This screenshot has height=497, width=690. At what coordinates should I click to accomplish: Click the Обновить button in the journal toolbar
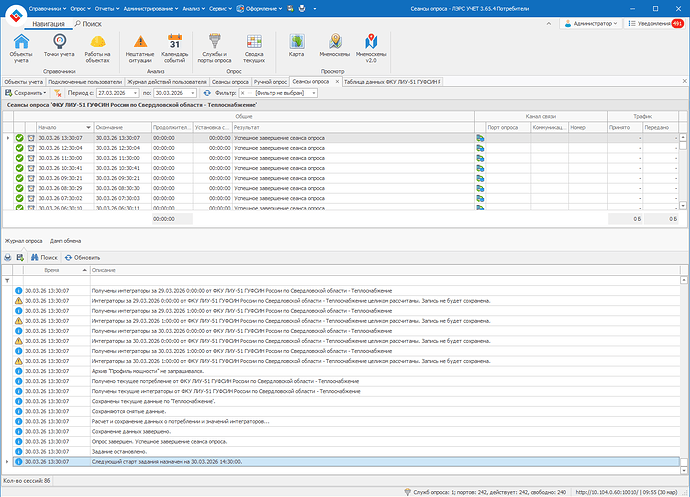[82, 258]
